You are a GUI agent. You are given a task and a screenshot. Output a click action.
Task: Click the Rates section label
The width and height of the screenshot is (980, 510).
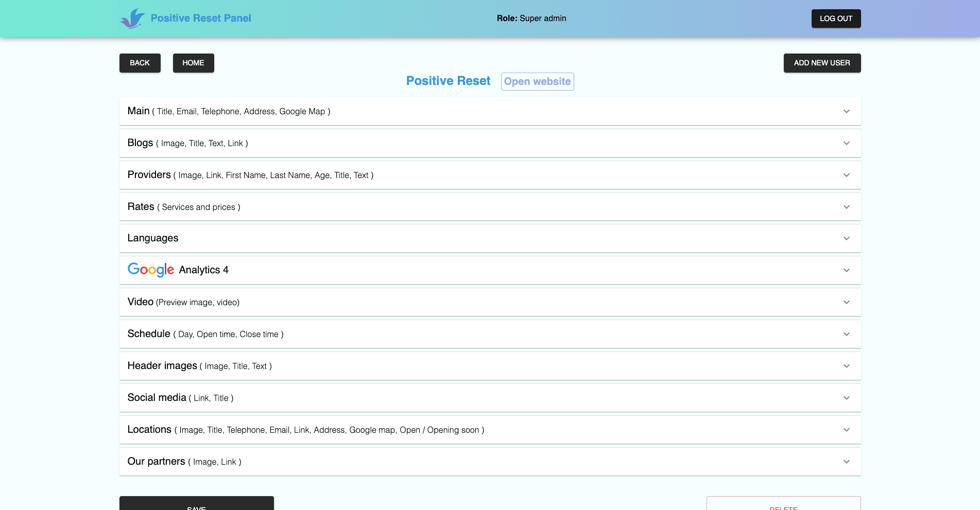(141, 207)
